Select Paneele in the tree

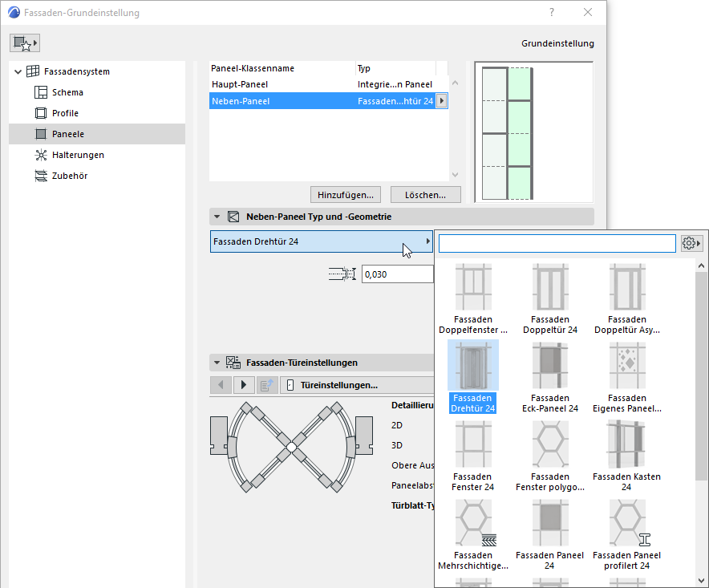[97, 134]
